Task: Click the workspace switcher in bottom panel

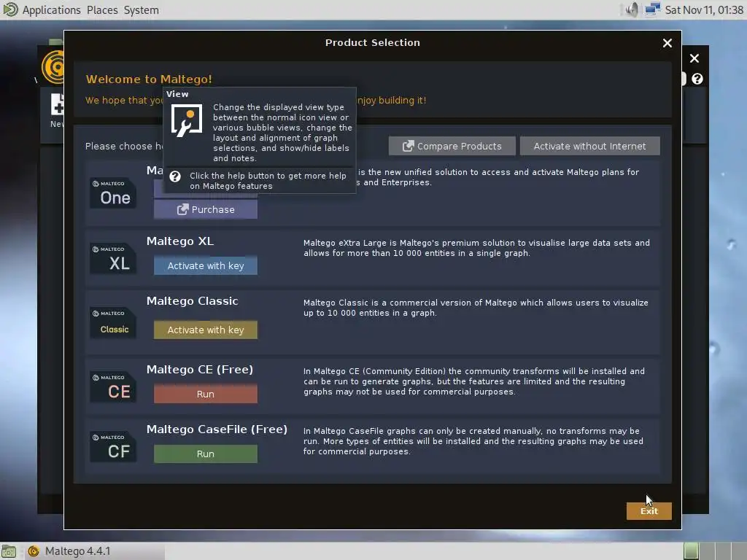Action: 713,551
